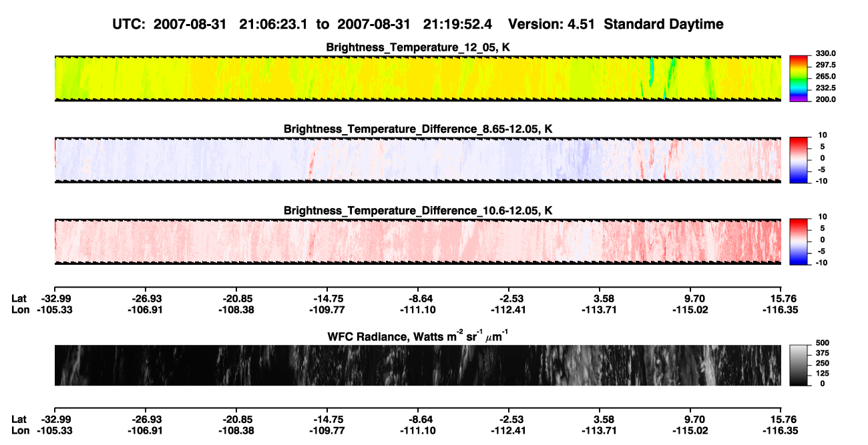Click the '330.0' colorbar tick label

click(827, 53)
